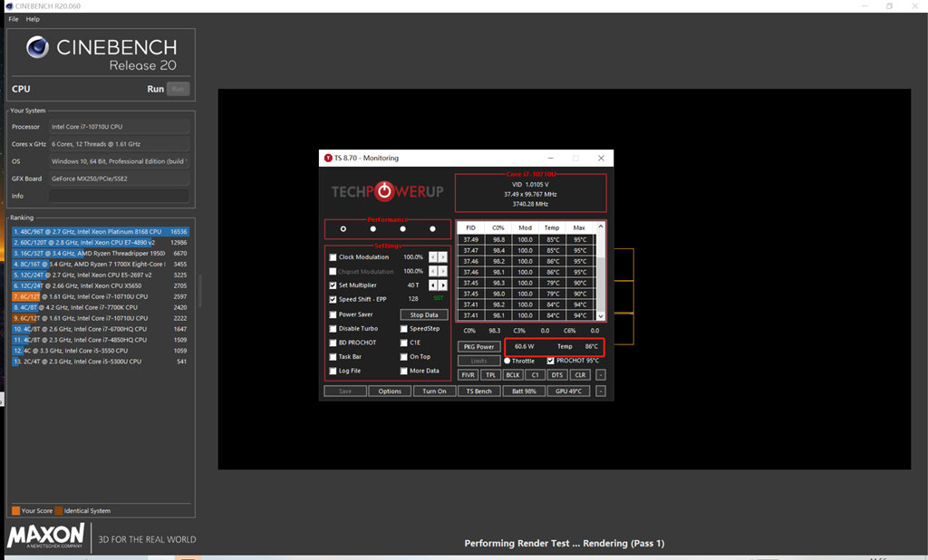The width and height of the screenshot is (928, 560).
Task: Click the FID column header
Action: [470, 228]
